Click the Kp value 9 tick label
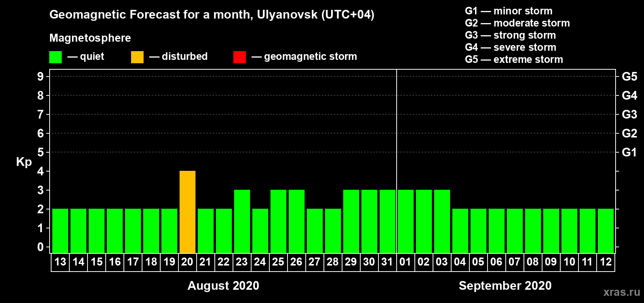This screenshot has height=303, width=644. pyautogui.click(x=41, y=77)
